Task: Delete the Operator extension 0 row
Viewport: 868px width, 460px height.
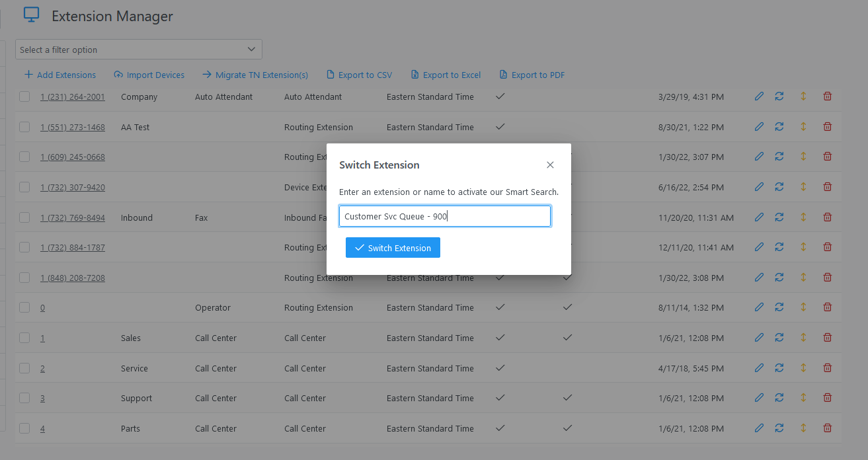Action: [x=827, y=307]
